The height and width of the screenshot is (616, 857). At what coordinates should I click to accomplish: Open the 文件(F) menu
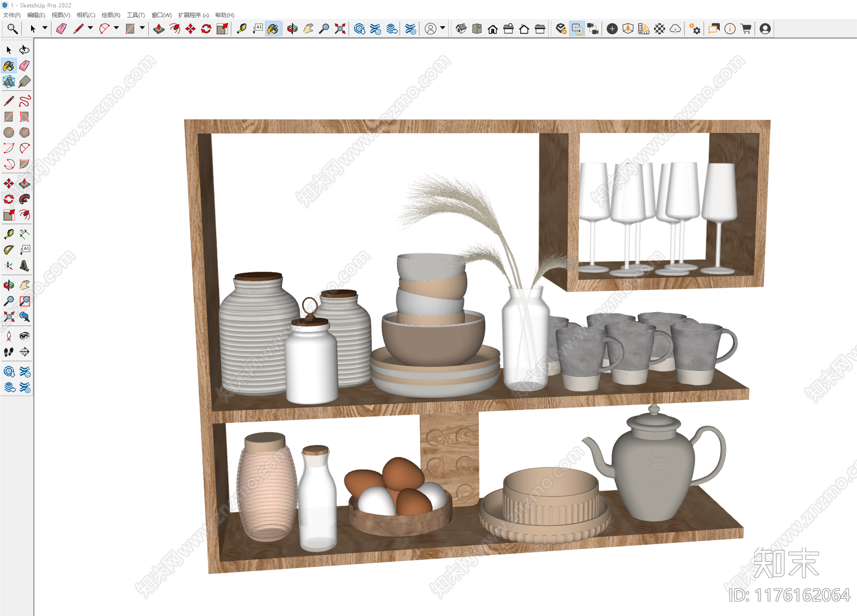[x=12, y=15]
